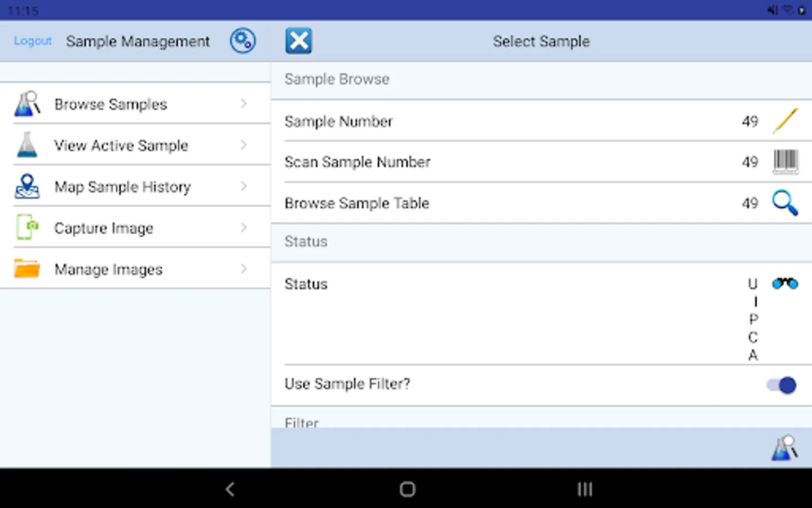Viewport: 812px width, 508px height.
Task: Expand the Browse Samples entry via its chevron
Action: coord(243,104)
